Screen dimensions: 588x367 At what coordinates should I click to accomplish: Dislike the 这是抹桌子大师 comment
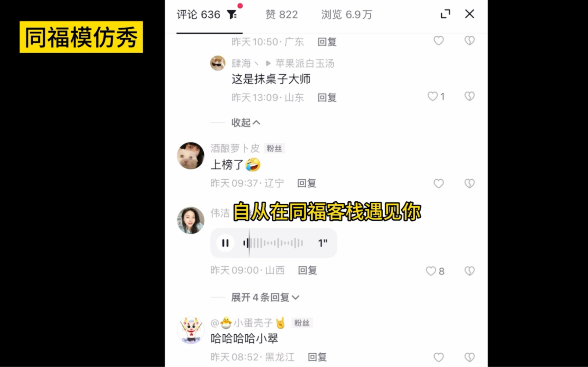click(470, 96)
